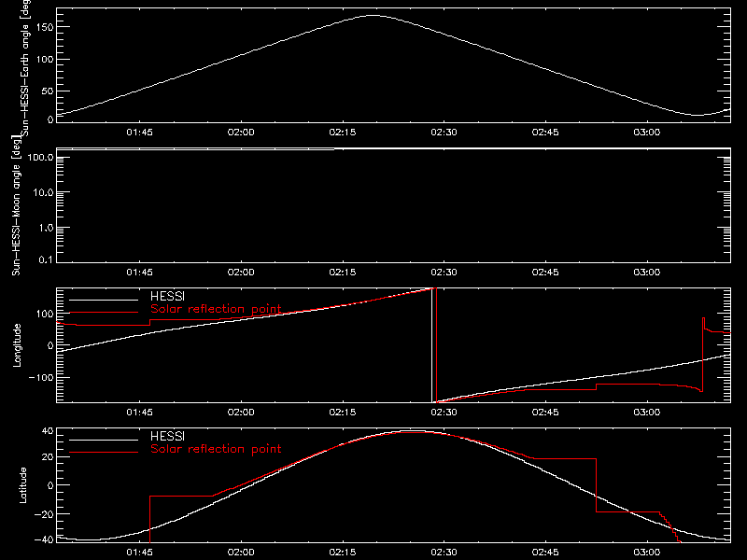The height and width of the screenshot is (560, 747).
Task: Select 02:30 label under the Sun-HESSI-Moon plot
Action: pos(444,273)
